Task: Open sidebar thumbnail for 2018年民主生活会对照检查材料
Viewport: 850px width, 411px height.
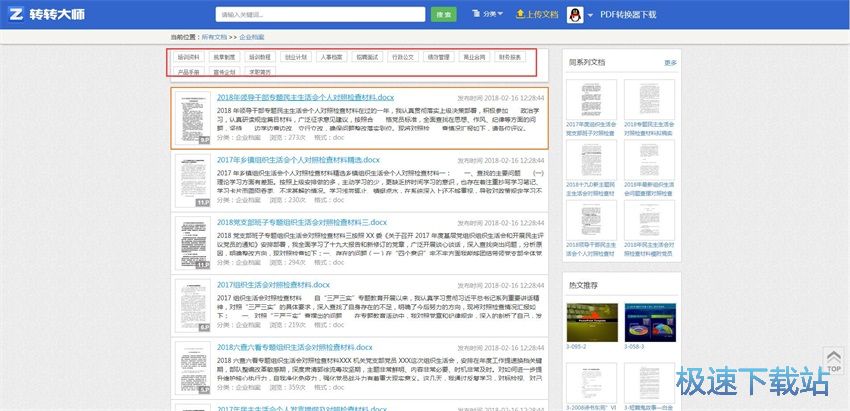Action: click(x=649, y=220)
